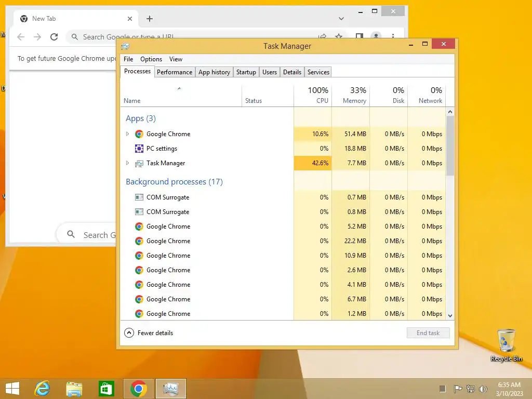Open Chrome's tab search dropdown arrow
The image size is (532, 399).
[x=341, y=19]
